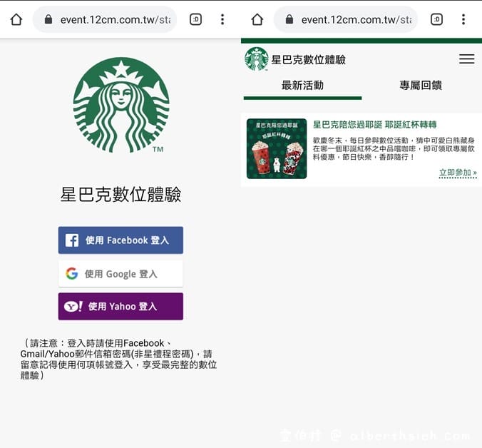Screen dimensions: 482x448
Task: Open the three-dot menu in the left browser
Action: click(222, 19)
